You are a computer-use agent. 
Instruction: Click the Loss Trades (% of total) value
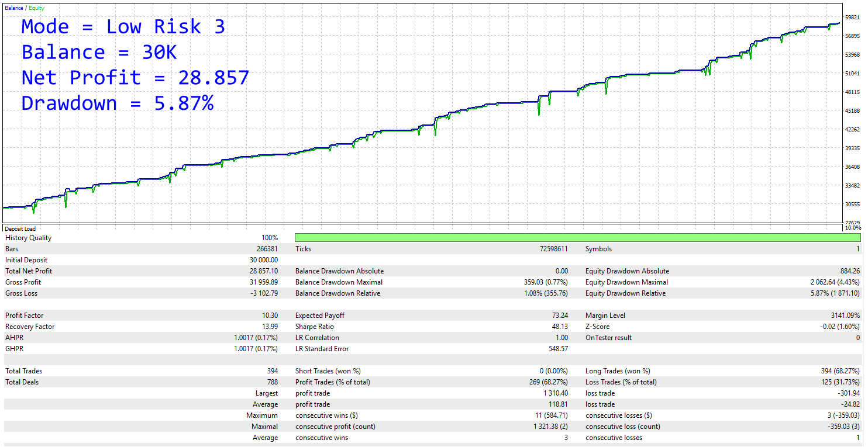coord(841,382)
